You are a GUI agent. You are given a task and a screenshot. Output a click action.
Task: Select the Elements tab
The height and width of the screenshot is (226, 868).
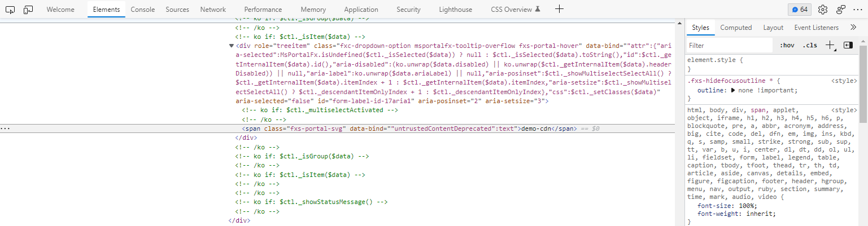pos(107,10)
